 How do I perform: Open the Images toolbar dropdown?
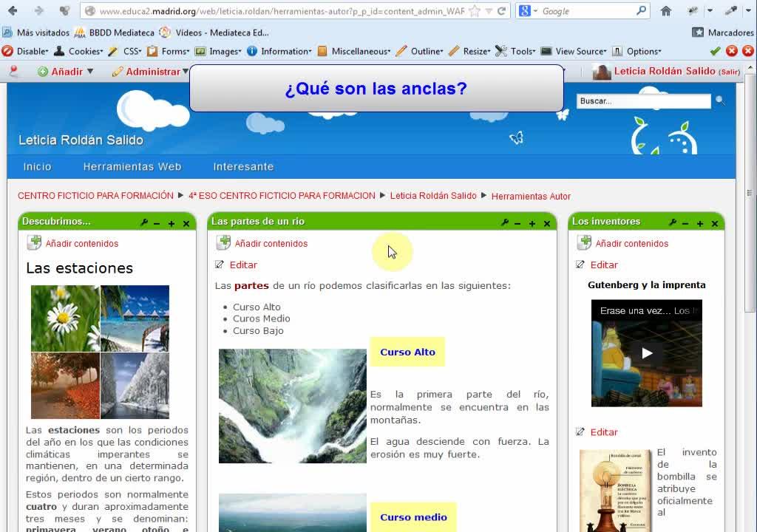click(x=218, y=51)
